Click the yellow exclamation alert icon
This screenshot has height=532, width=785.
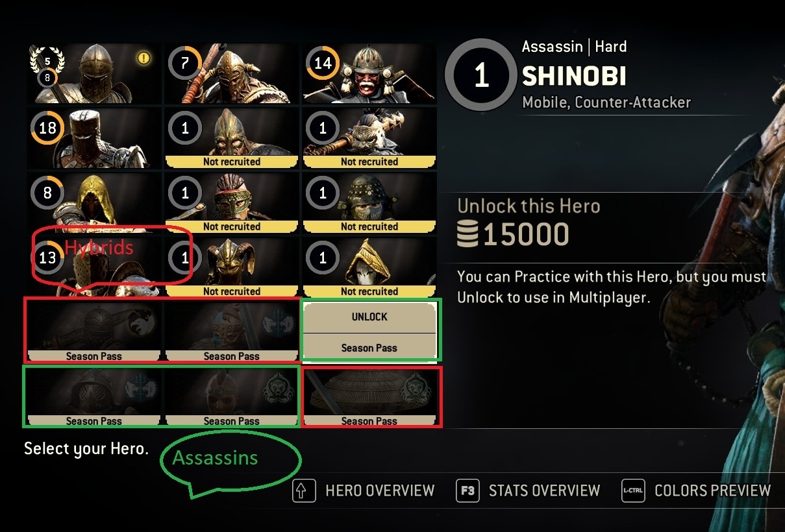coord(143,58)
